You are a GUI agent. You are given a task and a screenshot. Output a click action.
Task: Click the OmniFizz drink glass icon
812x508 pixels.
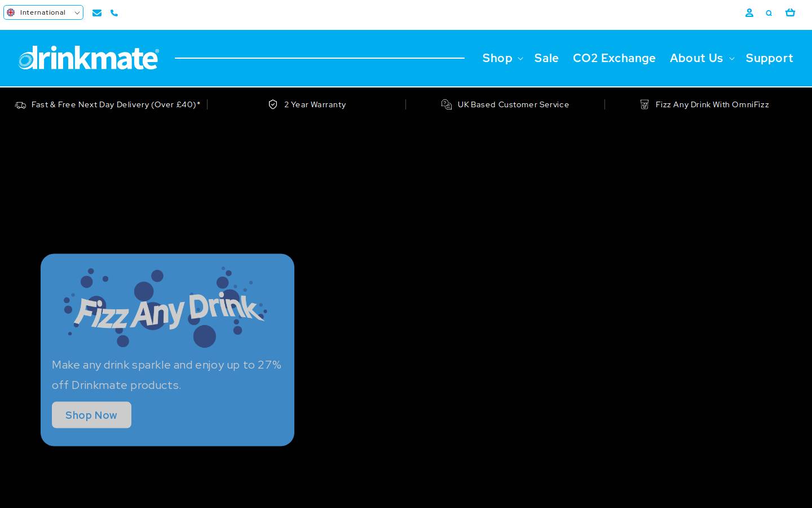pos(645,104)
